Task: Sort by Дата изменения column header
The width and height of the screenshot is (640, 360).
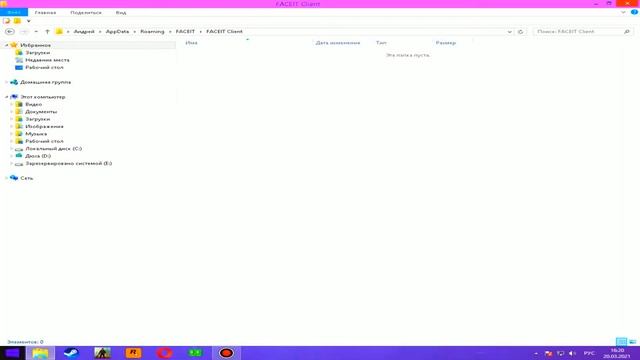Action: [x=338, y=42]
